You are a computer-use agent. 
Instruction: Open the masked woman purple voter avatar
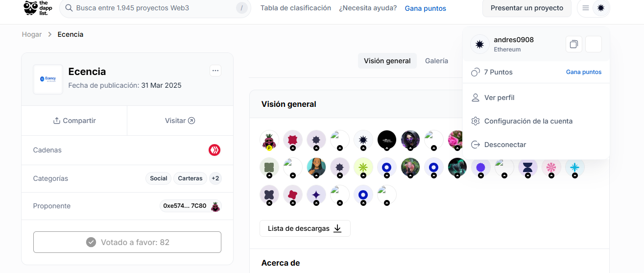410,140
